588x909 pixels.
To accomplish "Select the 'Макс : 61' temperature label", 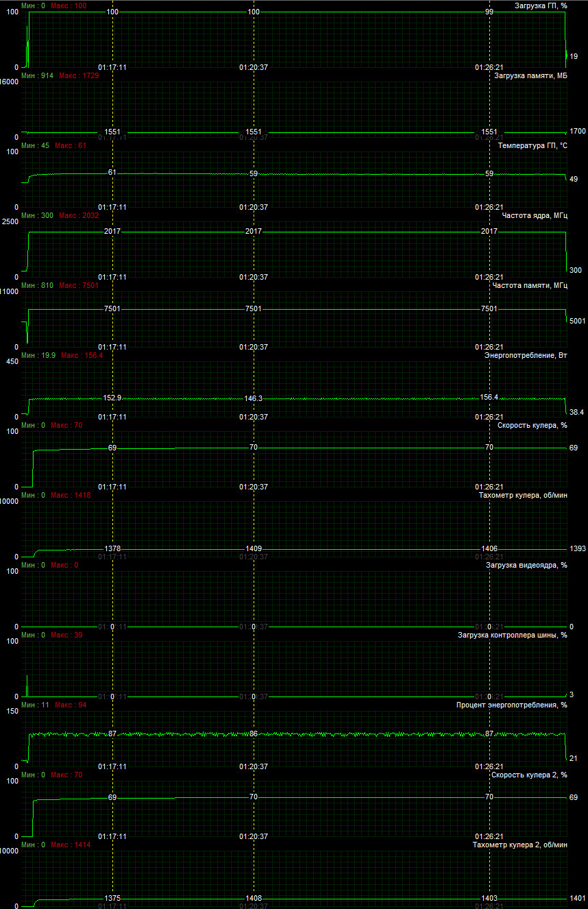I will pyautogui.click(x=71, y=145).
